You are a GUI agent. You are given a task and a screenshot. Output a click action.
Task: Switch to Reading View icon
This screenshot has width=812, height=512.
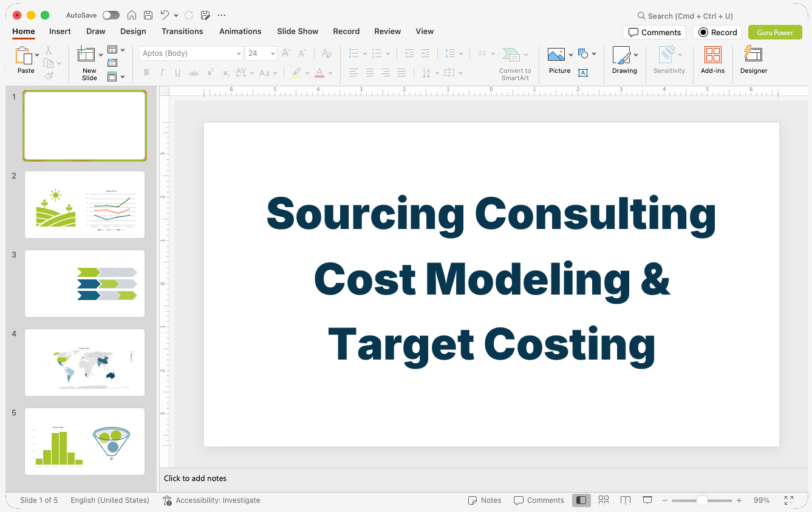pos(626,500)
